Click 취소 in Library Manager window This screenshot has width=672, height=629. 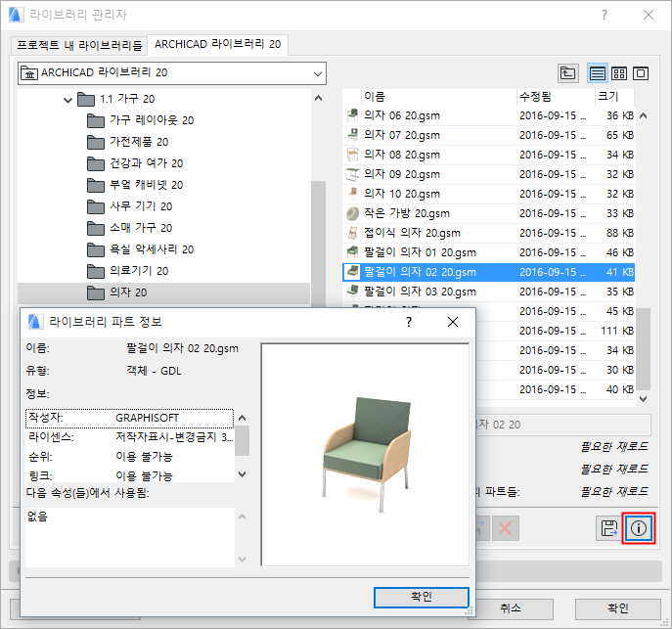tap(511, 608)
